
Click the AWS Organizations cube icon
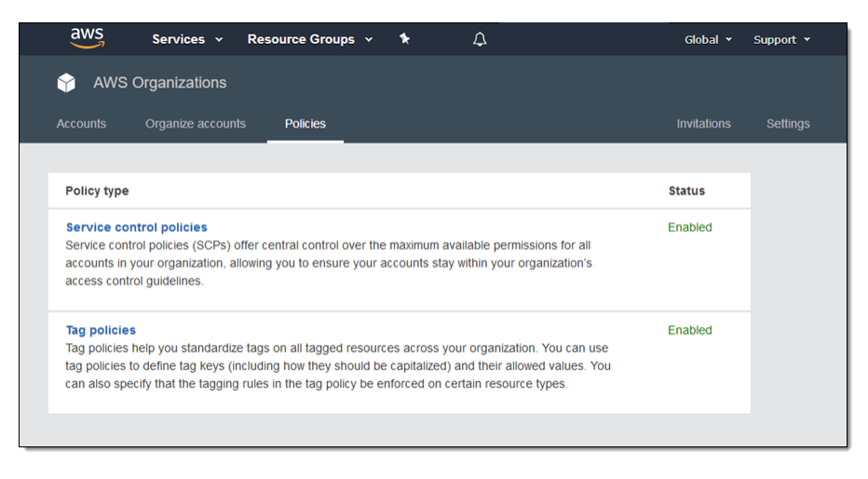[x=66, y=83]
